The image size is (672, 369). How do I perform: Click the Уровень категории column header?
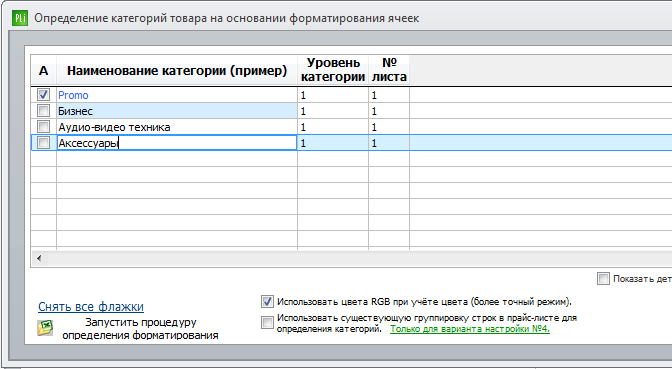(333, 71)
